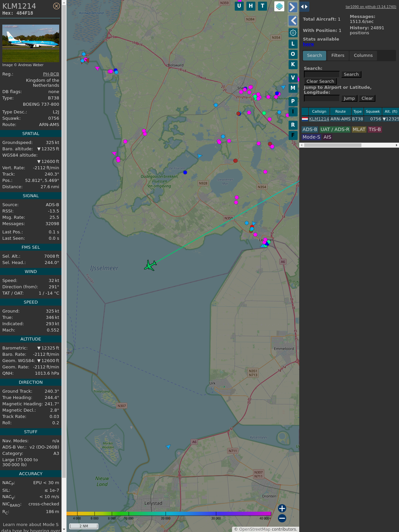Zoom in the map with plus
This screenshot has width=399, height=532.
tap(282, 508)
